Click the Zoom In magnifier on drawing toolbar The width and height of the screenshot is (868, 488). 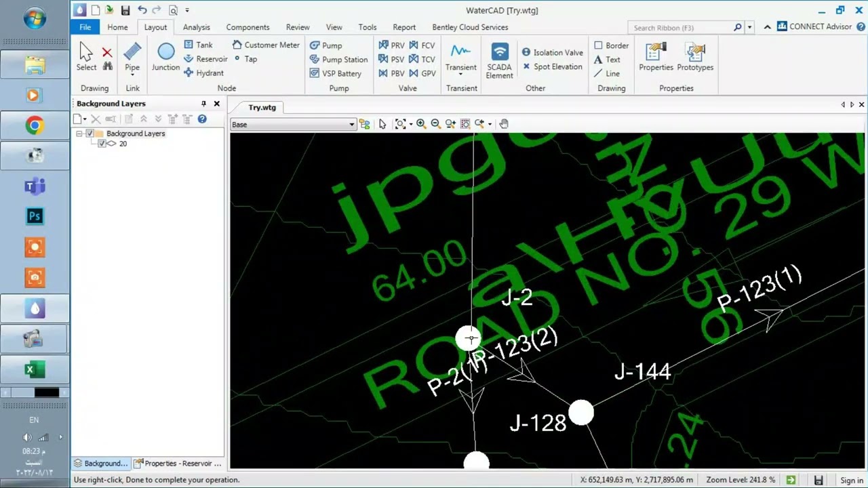[420, 124]
